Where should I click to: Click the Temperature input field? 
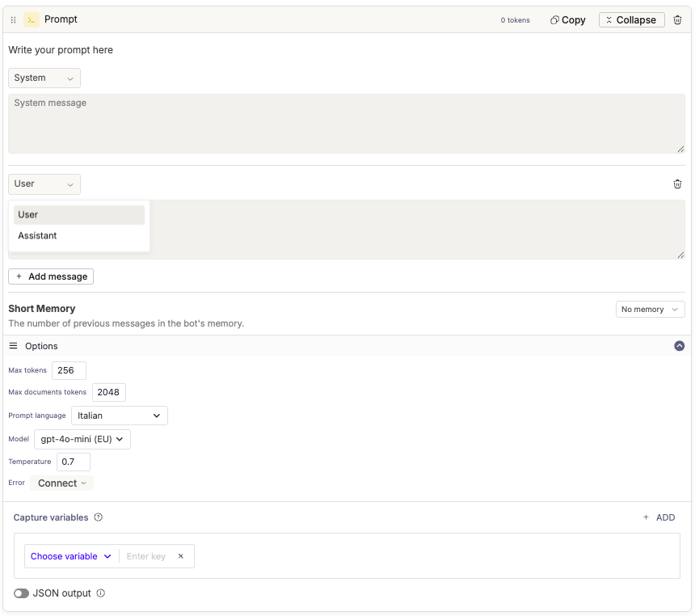pos(73,462)
